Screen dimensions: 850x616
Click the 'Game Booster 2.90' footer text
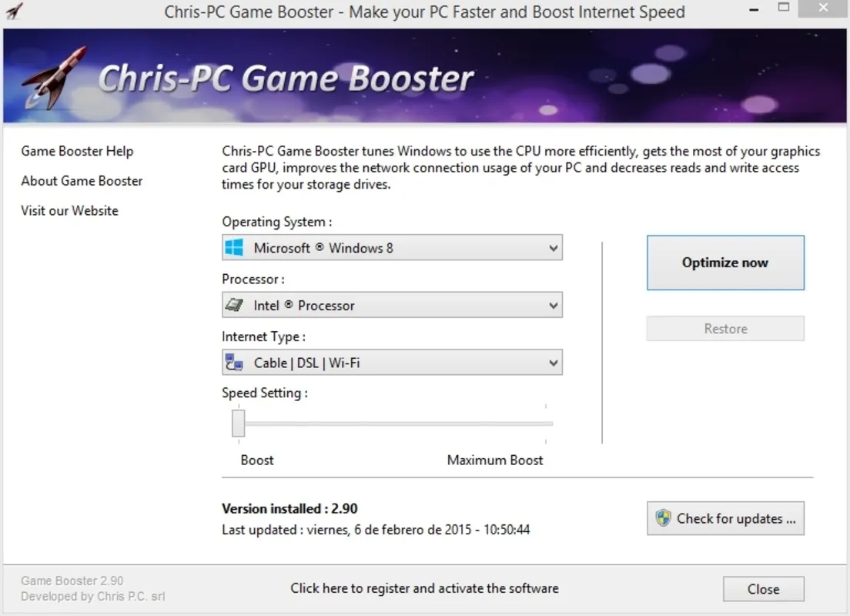click(72, 581)
